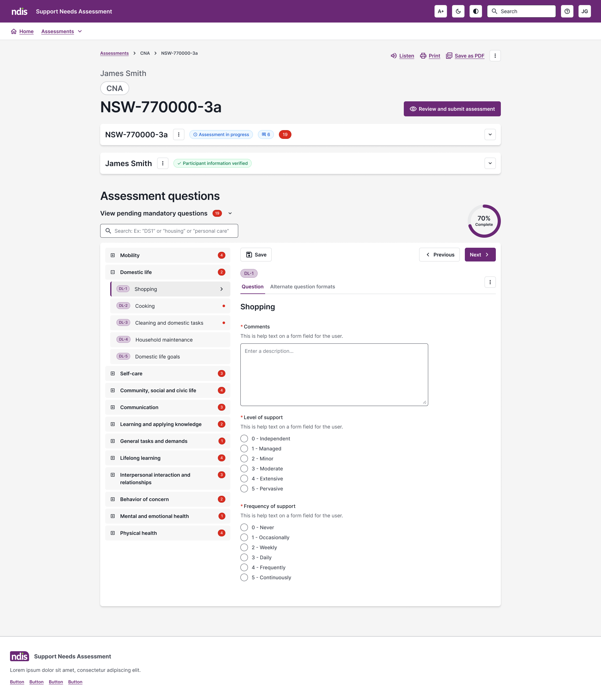Click Review and submit assessment button

(x=452, y=109)
